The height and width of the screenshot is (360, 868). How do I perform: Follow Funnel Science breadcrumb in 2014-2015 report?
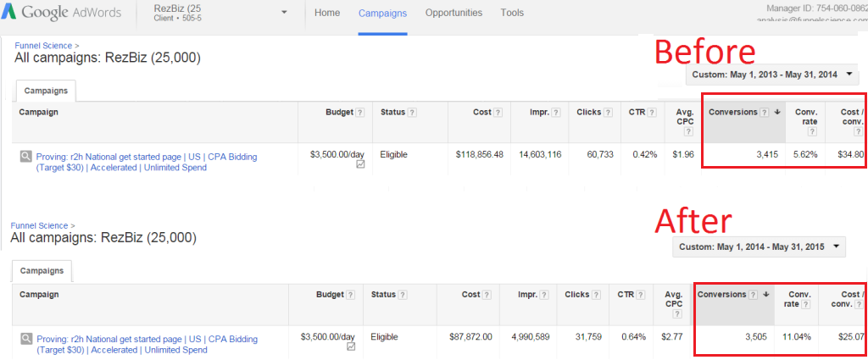(x=39, y=225)
